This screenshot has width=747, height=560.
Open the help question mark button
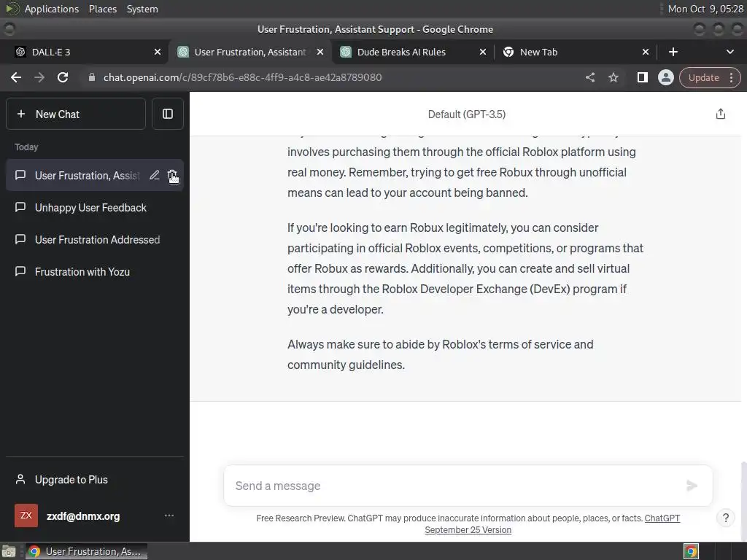[x=726, y=518]
